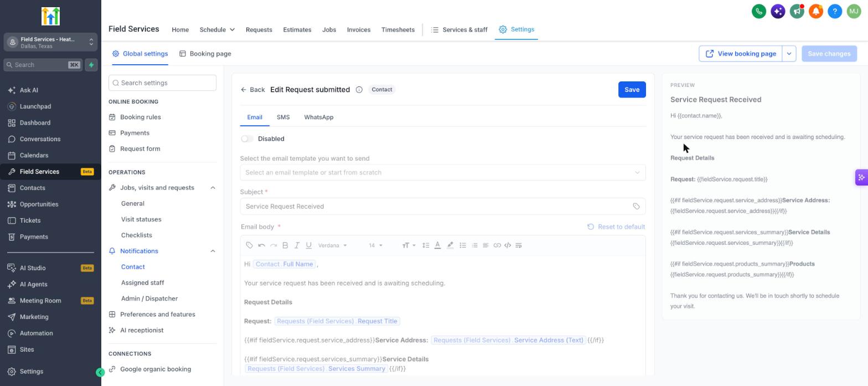Open text alignment options
This screenshot has width=868, height=386.
point(485,245)
